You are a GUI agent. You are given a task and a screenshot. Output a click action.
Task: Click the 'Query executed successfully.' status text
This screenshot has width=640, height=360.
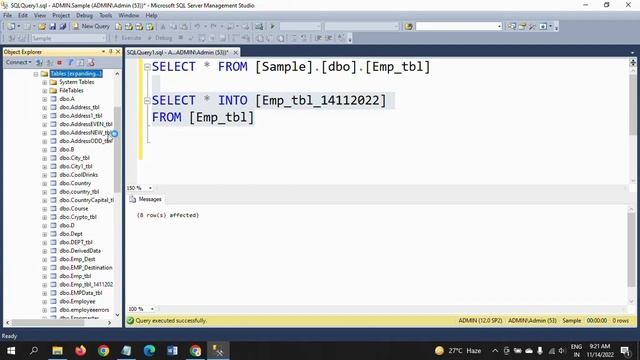point(171,321)
